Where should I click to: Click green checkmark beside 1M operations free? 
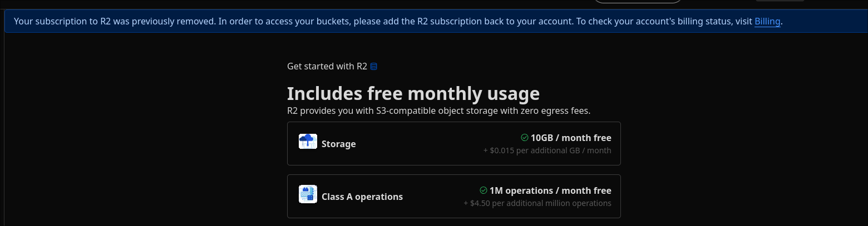click(x=483, y=190)
